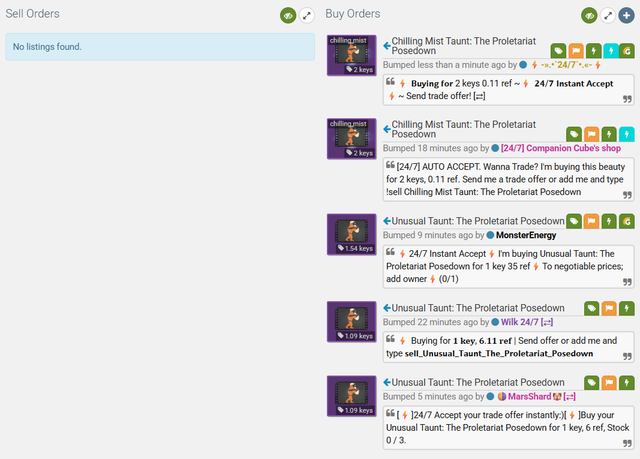Click comment mentioning "Stock 0 / 3"
640x459 pixels.
coord(509,428)
